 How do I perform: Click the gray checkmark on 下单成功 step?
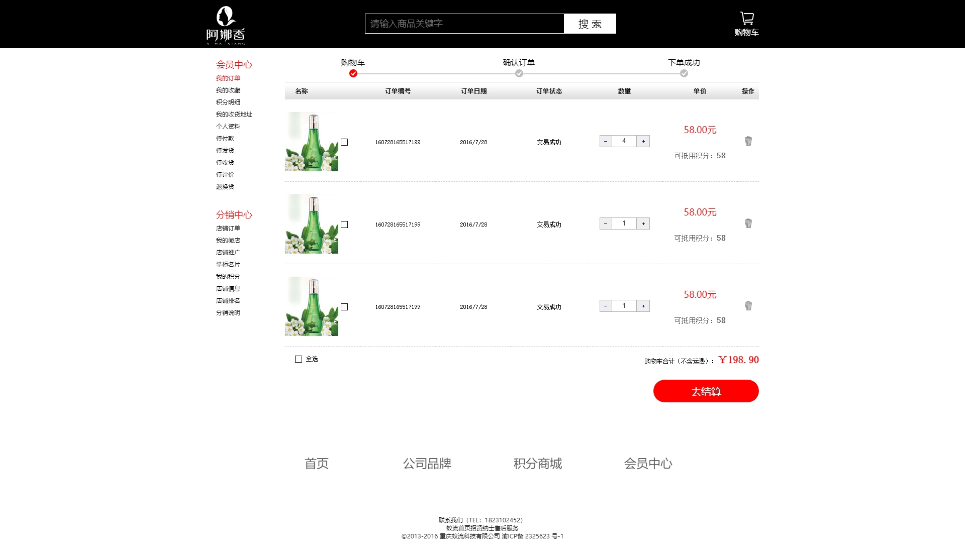[684, 74]
